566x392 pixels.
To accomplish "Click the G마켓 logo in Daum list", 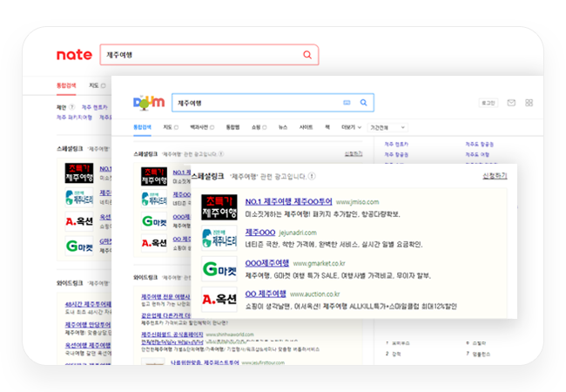I will point(154,221).
